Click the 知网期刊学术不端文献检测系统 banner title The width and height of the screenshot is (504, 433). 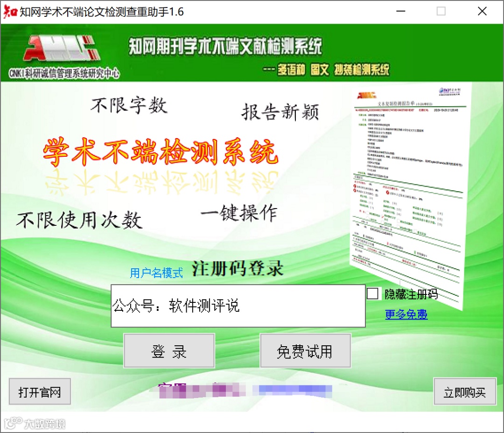coord(225,46)
